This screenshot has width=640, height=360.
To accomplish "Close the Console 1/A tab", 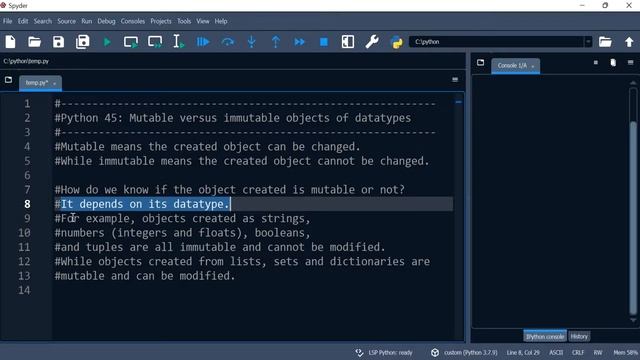I will [533, 66].
